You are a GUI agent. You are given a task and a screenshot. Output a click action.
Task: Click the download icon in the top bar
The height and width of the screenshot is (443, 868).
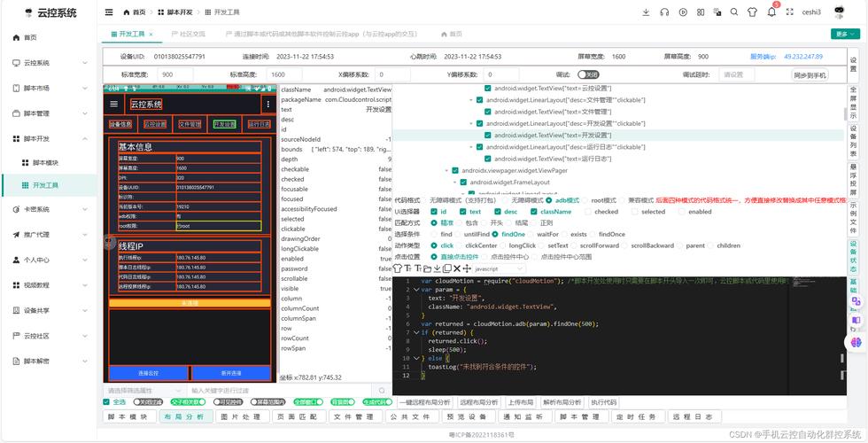coord(646,12)
